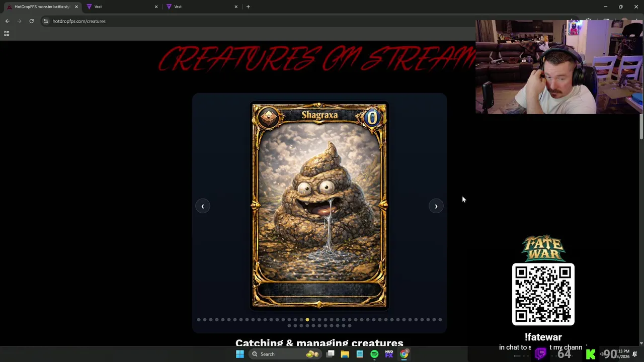Switch to the first Vast tab

click(121, 7)
